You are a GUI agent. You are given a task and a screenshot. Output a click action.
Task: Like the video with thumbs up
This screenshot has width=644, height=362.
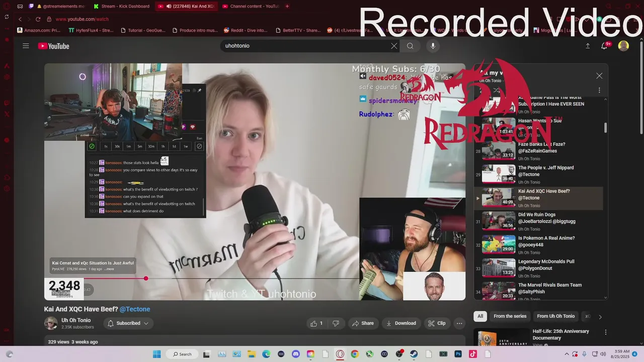tap(317, 323)
